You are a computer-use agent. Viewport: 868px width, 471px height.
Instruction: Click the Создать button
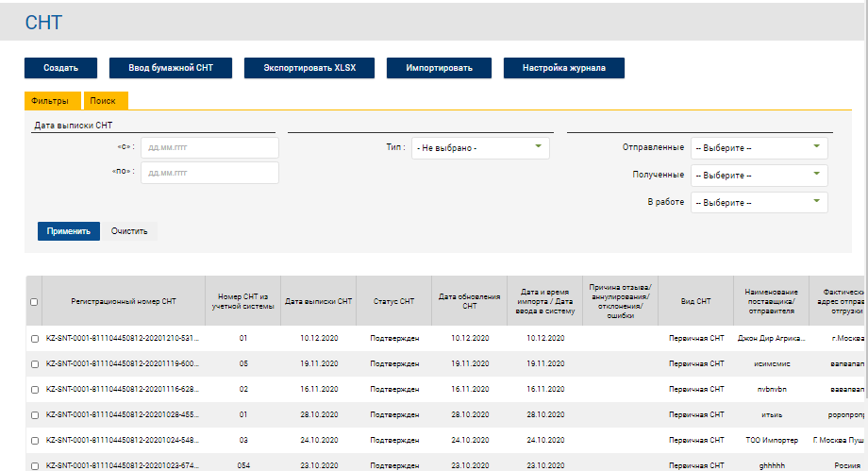click(x=61, y=68)
